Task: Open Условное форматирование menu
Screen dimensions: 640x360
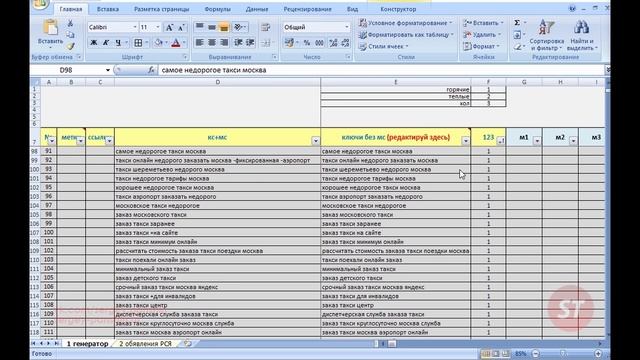Action: click(406, 23)
